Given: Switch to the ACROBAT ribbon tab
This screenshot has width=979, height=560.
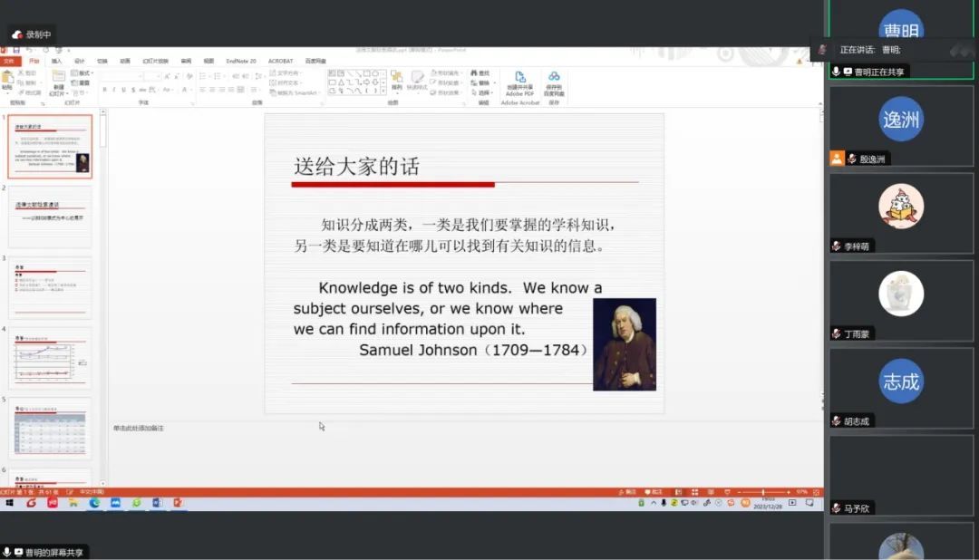Looking at the screenshot, I should (x=280, y=61).
